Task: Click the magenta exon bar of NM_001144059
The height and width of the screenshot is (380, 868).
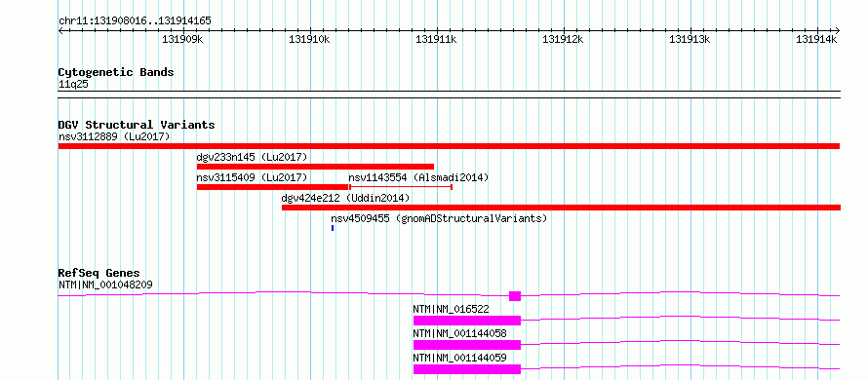Action: [467, 369]
